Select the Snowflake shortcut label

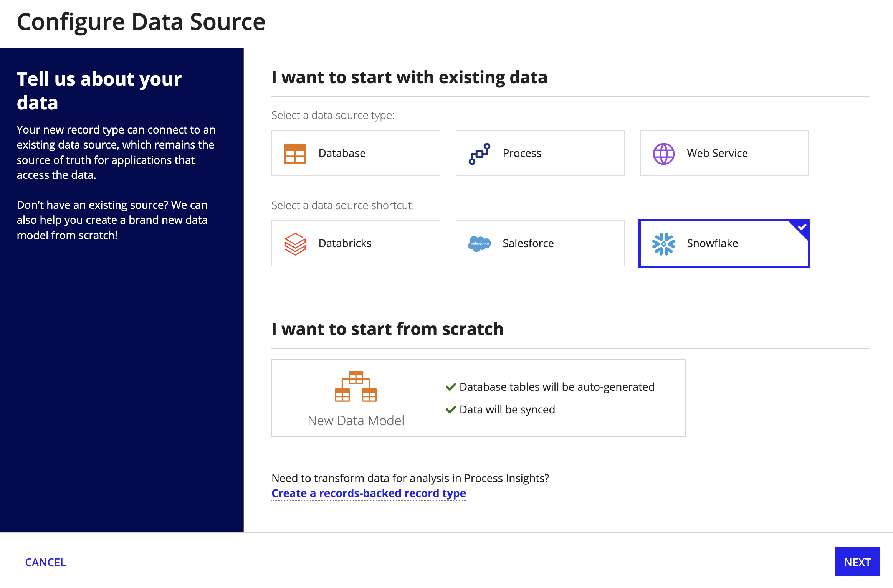(x=712, y=243)
